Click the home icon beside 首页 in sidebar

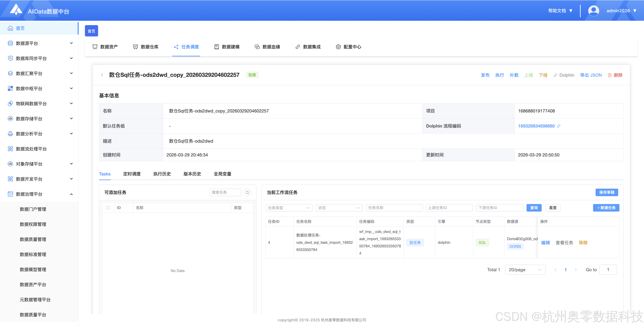tap(10, 28)
